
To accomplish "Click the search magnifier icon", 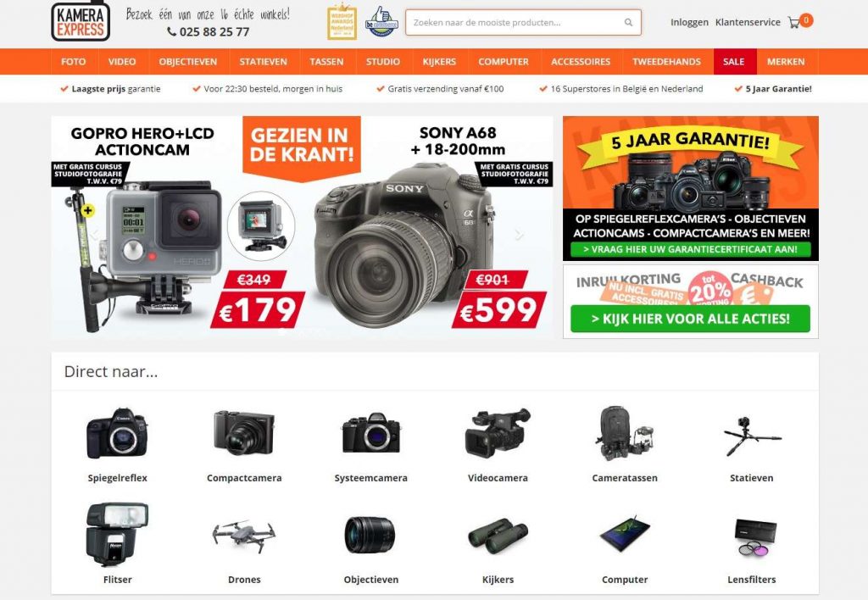I will pyautogui.click(x=628, y=23).
